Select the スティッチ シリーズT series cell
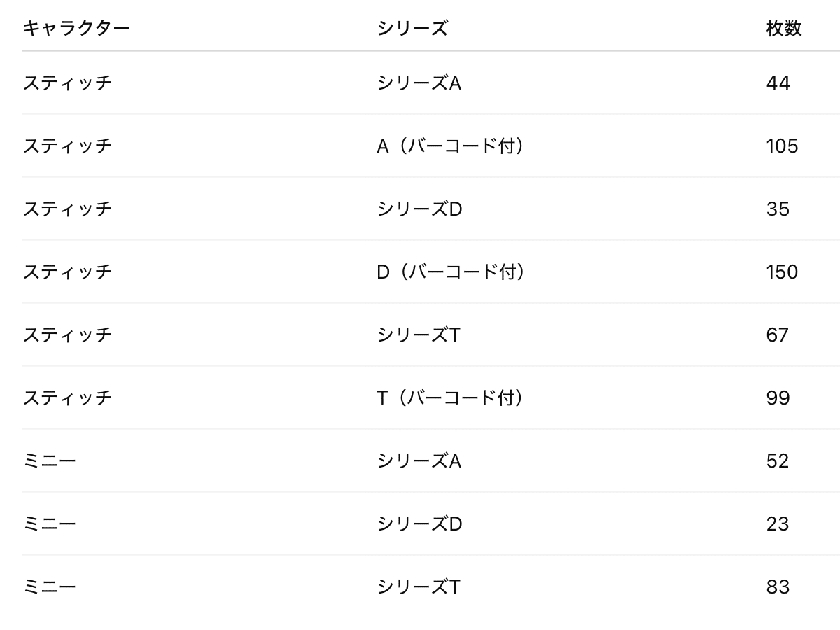The image size is (840, 630). tap(419, 335)
